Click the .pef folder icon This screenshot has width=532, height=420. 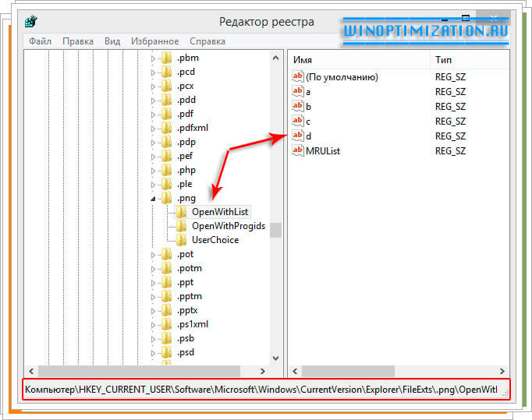pos(166,156)
